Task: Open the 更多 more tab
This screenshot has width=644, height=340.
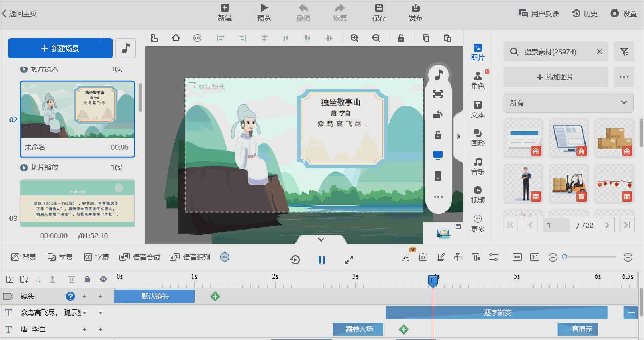Action: click(x=478, y=224)
